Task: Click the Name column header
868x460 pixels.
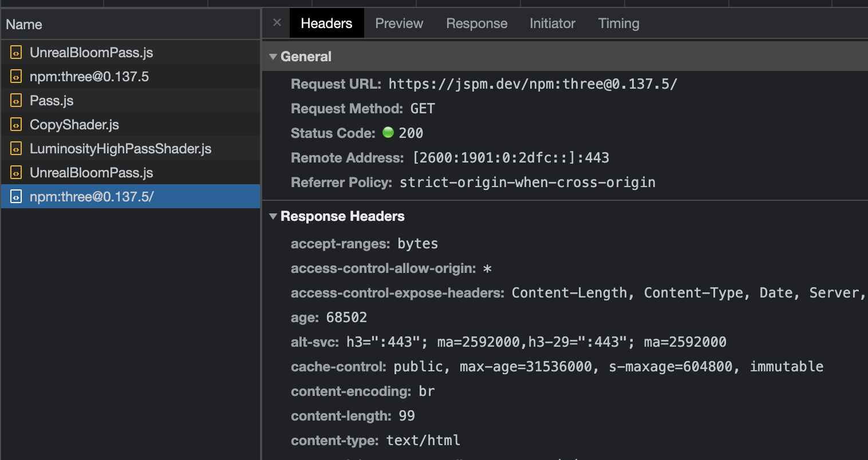Action: coord(24,24)
